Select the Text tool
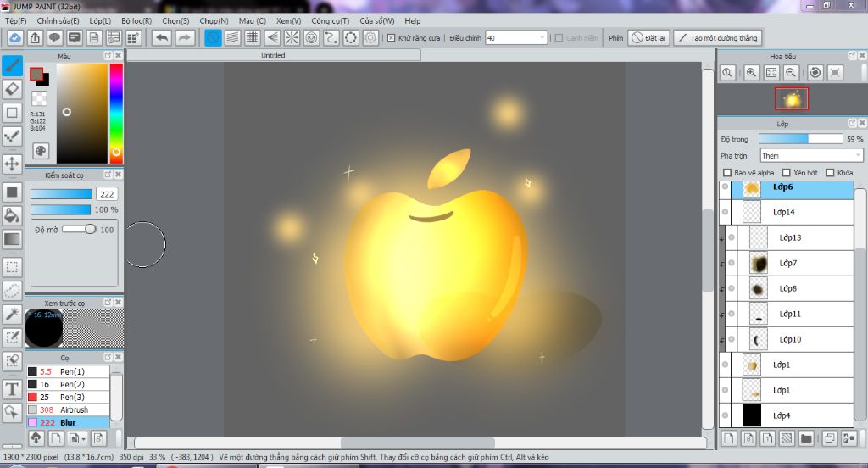This screenshot has width=868, height=468. [12, 389]
